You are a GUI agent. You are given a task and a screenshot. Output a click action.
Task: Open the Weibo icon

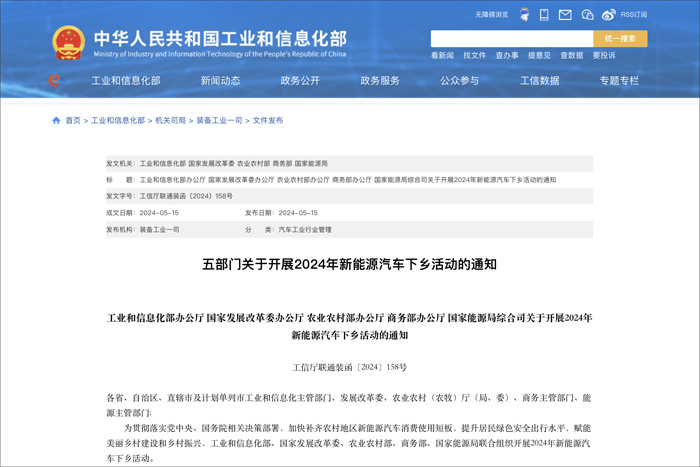click(x=608, y=15)
